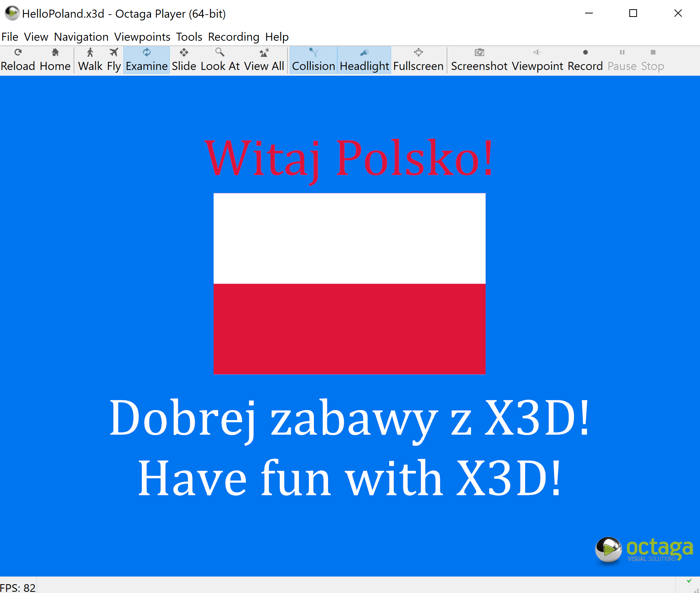Select the Fly navigation mode

point(114,60)
